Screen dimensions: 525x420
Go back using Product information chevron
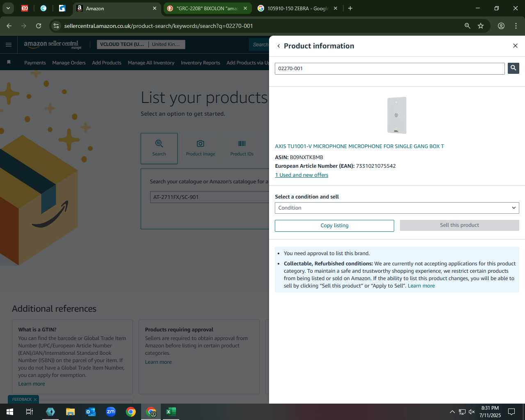click(x=278, y=46)
